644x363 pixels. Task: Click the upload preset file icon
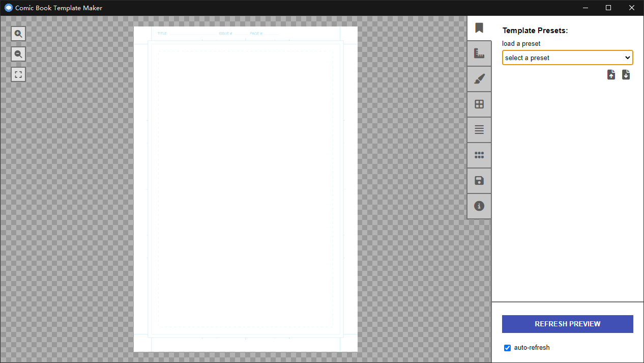(x=611, y=75)
